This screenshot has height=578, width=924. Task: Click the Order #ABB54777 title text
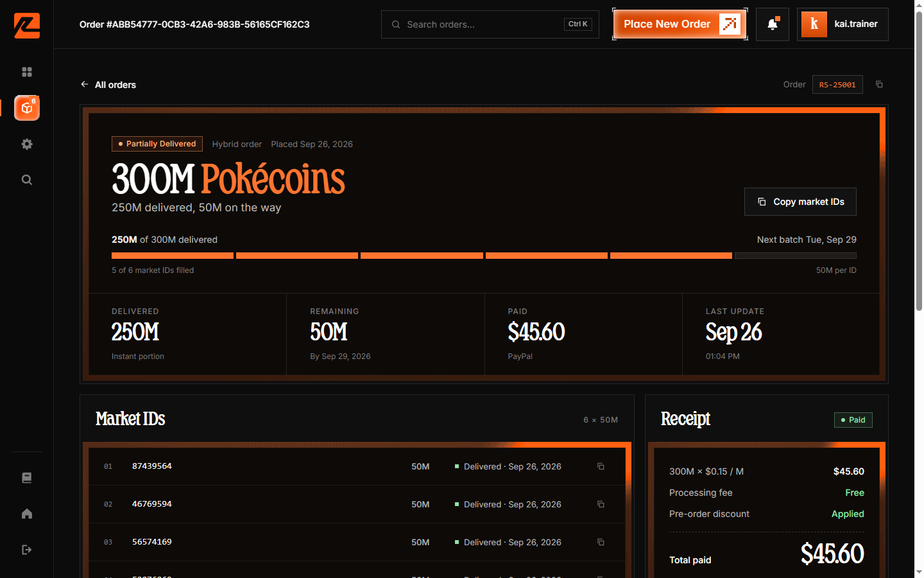point(194,24)
